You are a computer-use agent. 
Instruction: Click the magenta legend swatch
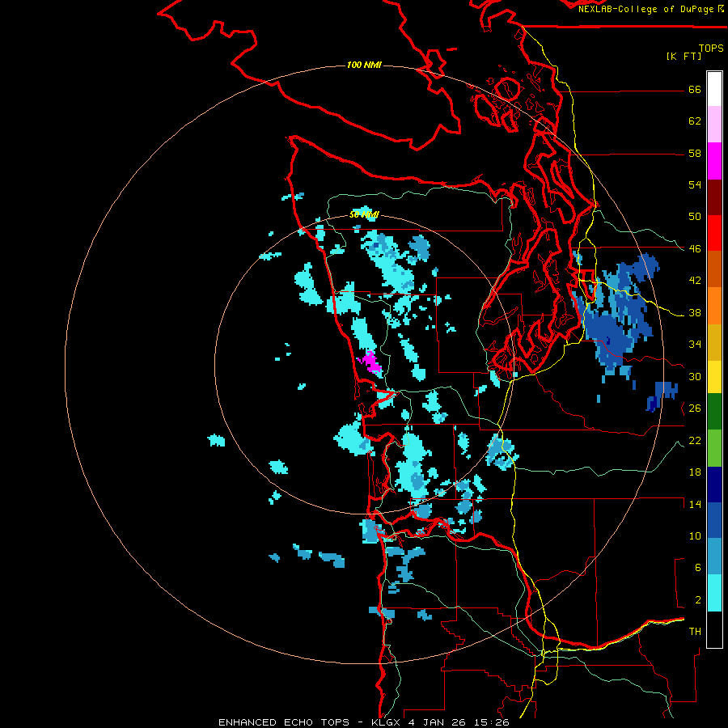pos(714,161)
